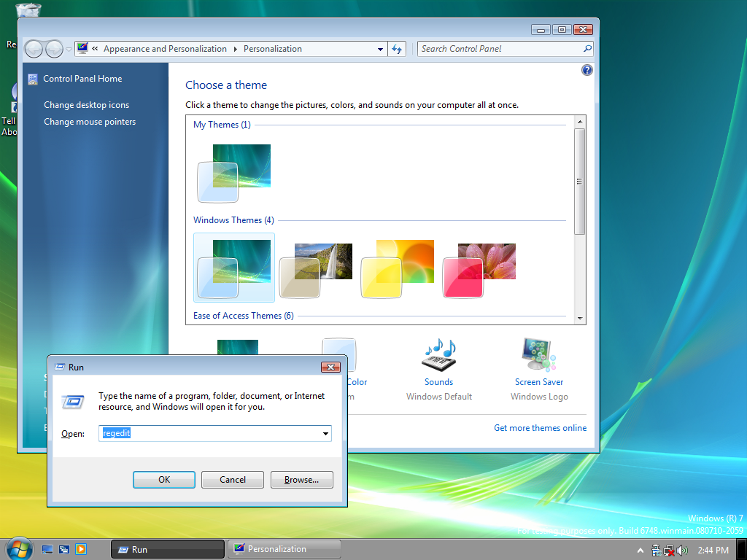Click the Search Control Panel field
This screenshot has height=560, width=747.
(500, 49)
